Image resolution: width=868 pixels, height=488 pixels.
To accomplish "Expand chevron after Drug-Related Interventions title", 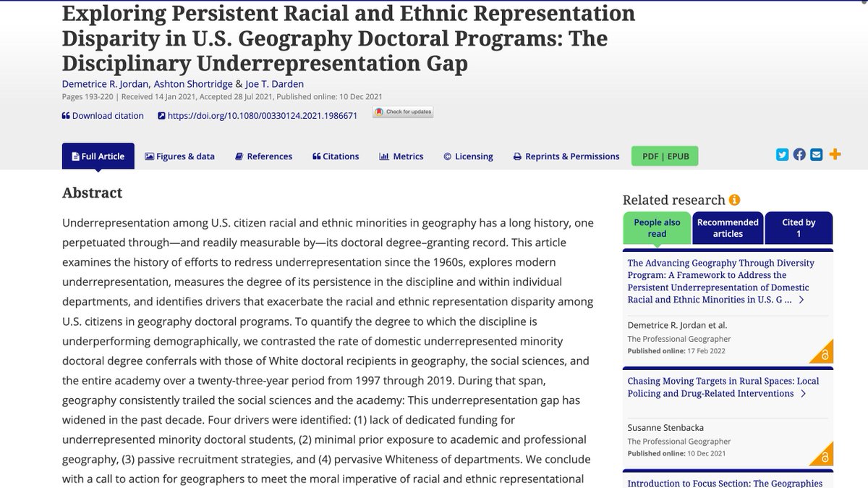I will click(x=803, y=393).
